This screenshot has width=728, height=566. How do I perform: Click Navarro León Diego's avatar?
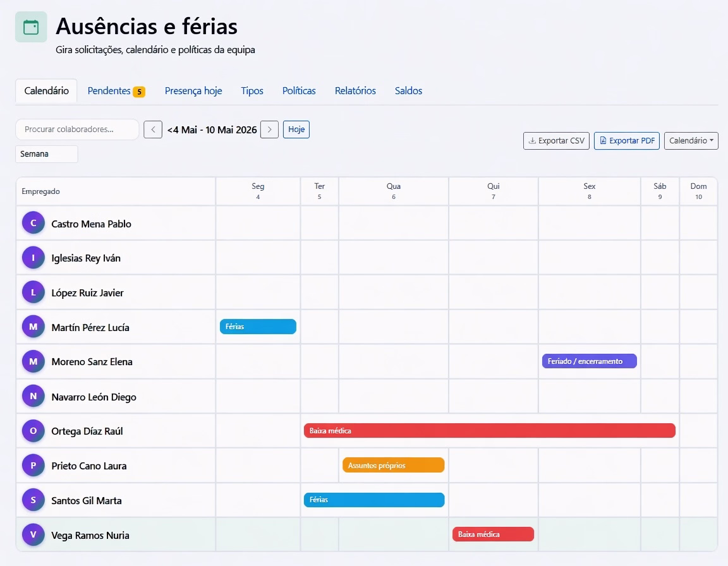click(33, 396)
